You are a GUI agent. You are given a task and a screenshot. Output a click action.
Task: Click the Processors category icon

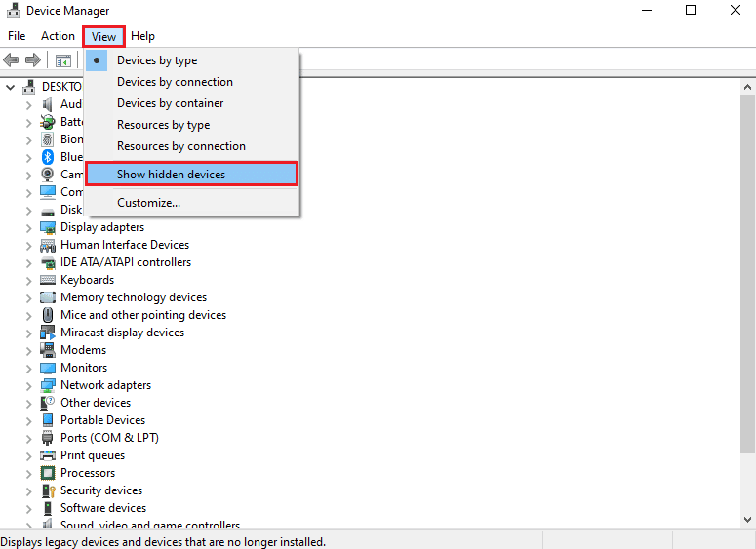[48, 473]
